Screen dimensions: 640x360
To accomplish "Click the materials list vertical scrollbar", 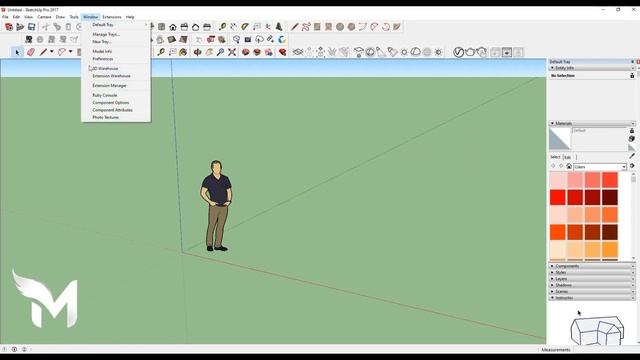I will coord(633,216).
